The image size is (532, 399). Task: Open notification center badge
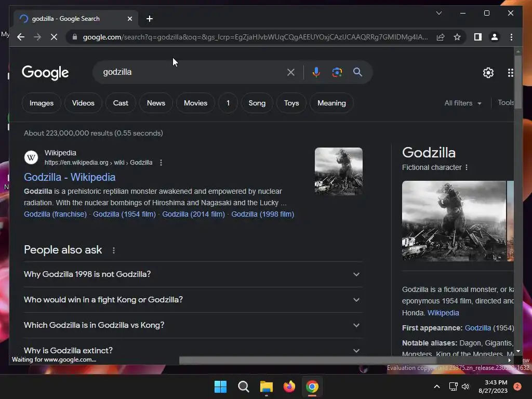coord(517,387)
